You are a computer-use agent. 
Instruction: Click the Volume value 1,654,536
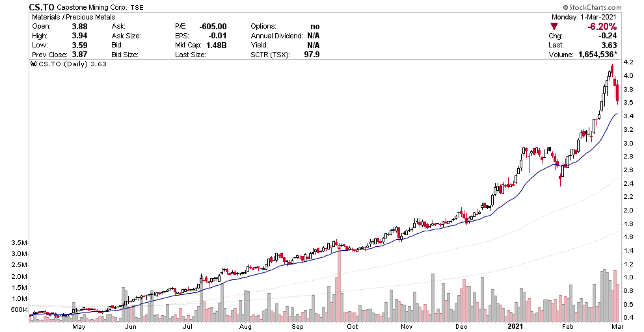click(597, 55)
